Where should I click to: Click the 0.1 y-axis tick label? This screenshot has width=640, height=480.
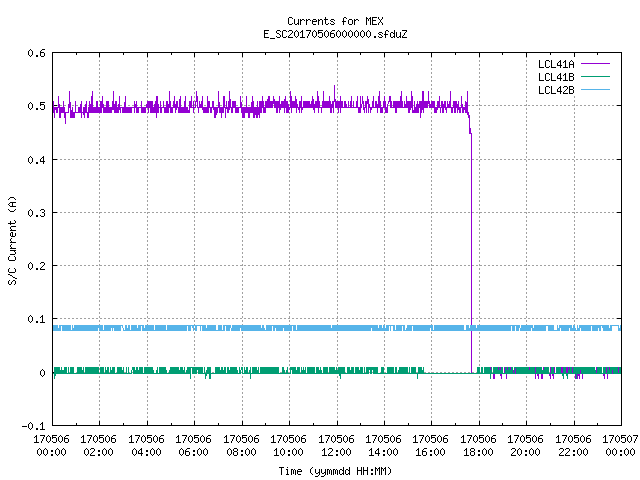(36, 319)
